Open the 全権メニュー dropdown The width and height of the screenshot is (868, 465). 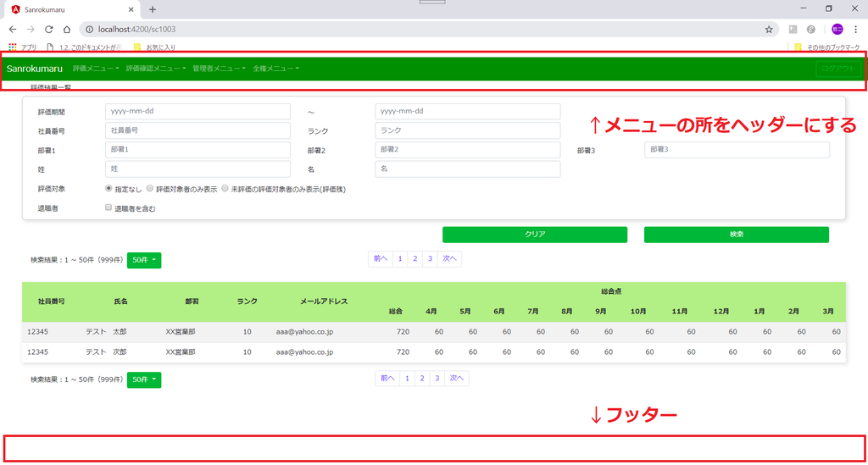coord(275,69)
